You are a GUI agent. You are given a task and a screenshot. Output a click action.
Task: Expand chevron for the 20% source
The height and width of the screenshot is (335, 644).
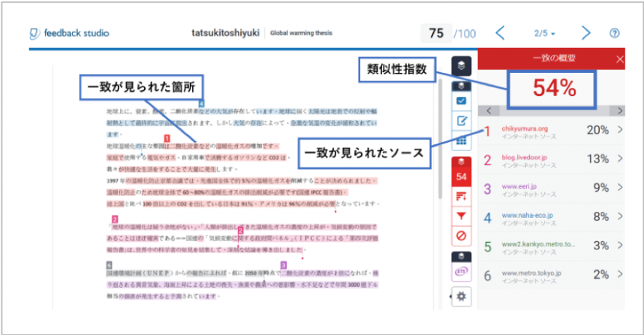click(x=620, y=129)
